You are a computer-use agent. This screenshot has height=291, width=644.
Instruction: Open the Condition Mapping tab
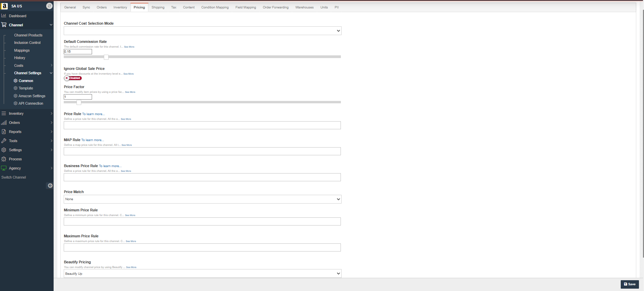coord(215,7)
